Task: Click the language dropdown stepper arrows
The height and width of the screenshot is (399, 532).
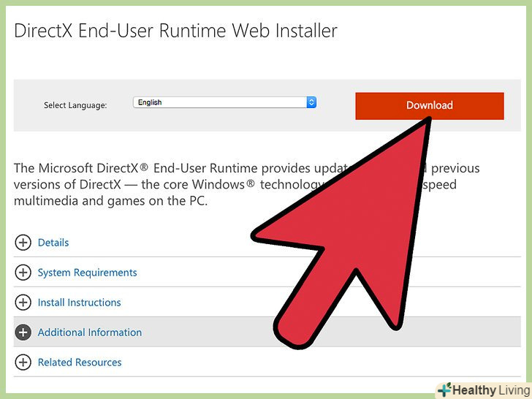Action: point(311,102)
